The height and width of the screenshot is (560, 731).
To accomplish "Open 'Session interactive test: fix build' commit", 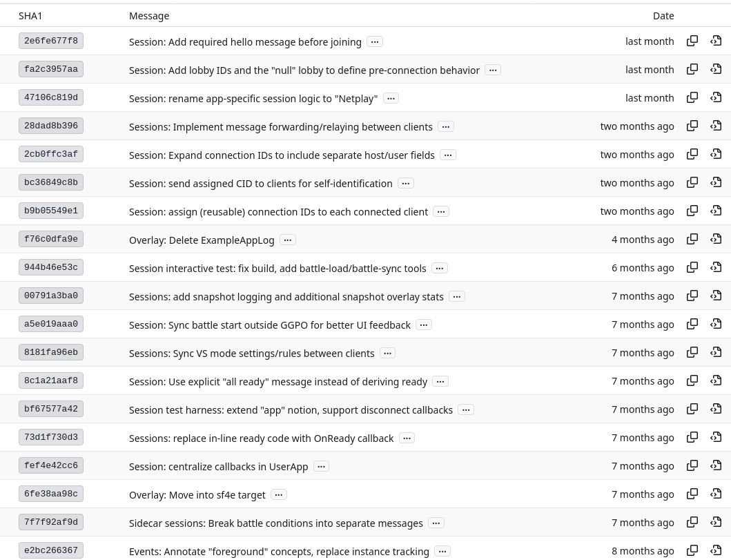I will [277, 268].
